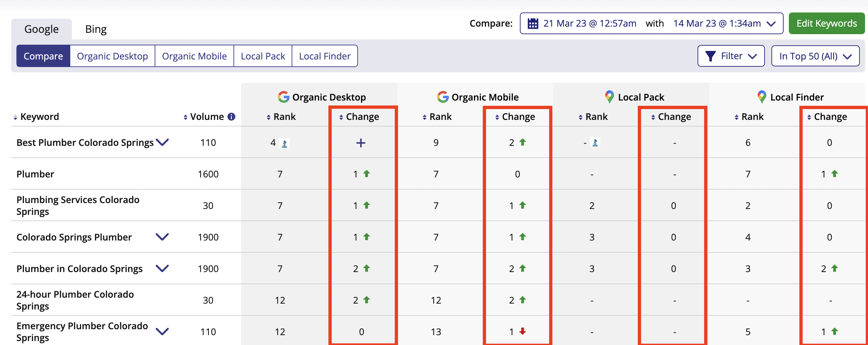Image resolution: width=868 pixels, height=345 pixels.
Task: Switch to the Google tab
Action: point(41,29)
